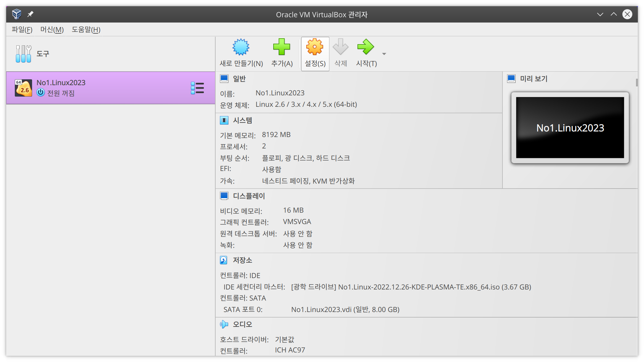Open the 파일(F) menu

click(x=22, y=30)
